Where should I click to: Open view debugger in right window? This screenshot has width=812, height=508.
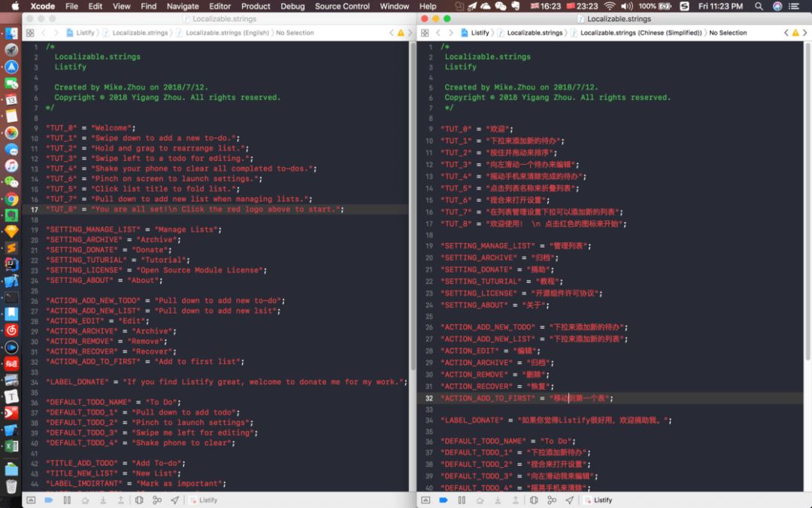pos(534,500)
